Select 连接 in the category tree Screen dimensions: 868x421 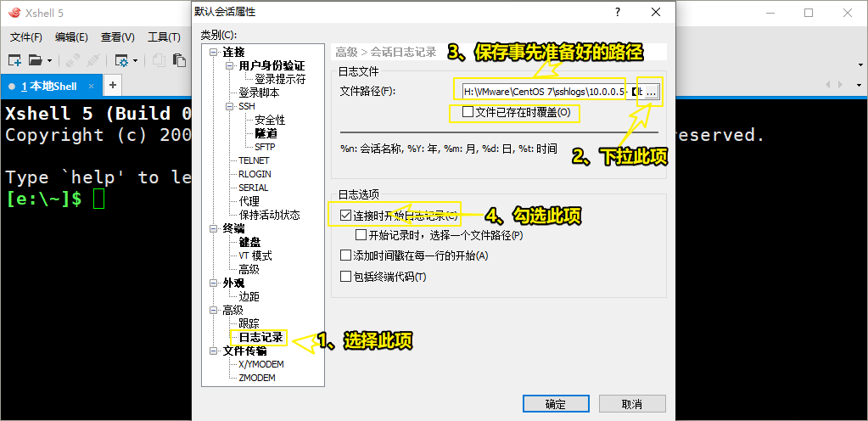[x=233, y=53]
